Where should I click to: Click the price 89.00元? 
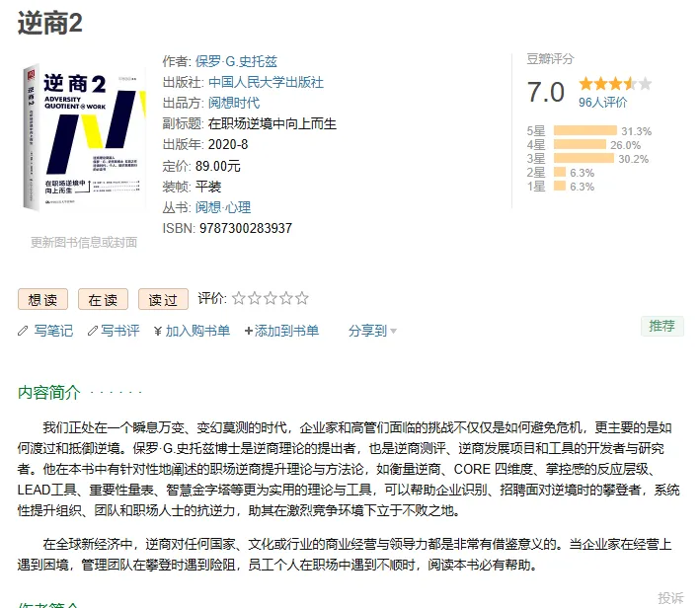click(218, 166)
